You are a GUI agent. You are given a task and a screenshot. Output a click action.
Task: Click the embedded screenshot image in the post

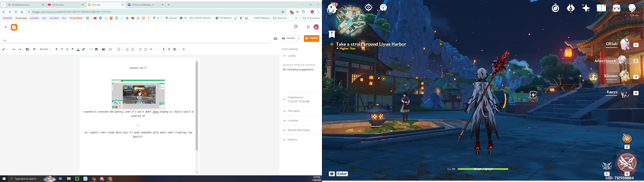[x=138, y=94]
